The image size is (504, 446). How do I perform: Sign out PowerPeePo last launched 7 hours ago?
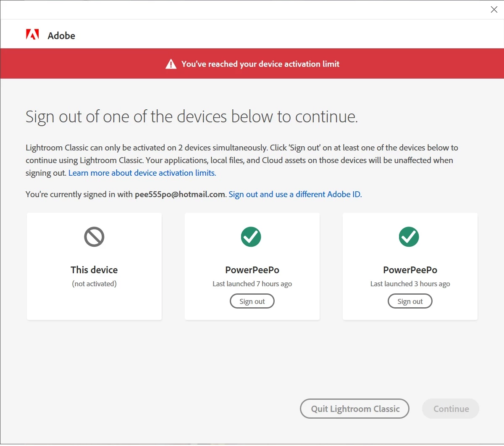pos(252,301)
